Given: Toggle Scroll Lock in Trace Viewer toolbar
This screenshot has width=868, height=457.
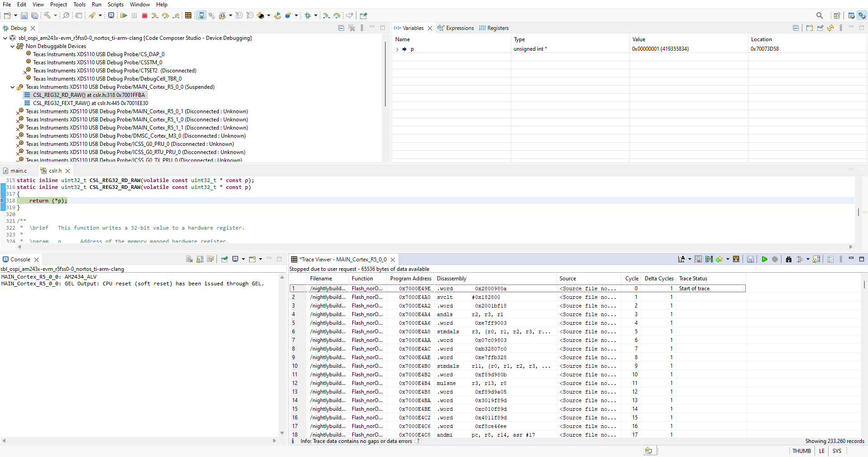Looking at the screenshot, I should click(816, 259).
